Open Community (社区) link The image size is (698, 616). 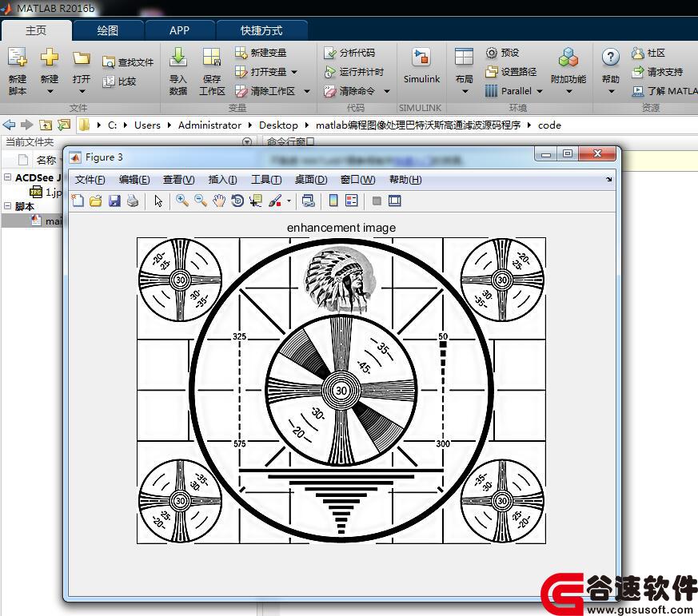[648, 53]
